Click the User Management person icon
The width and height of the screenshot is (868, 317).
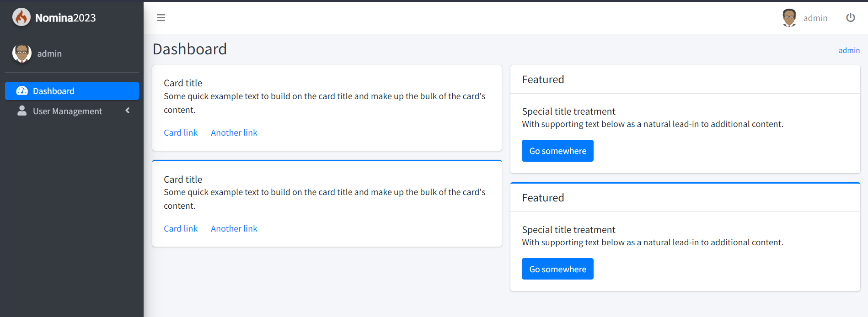point(22,111)
